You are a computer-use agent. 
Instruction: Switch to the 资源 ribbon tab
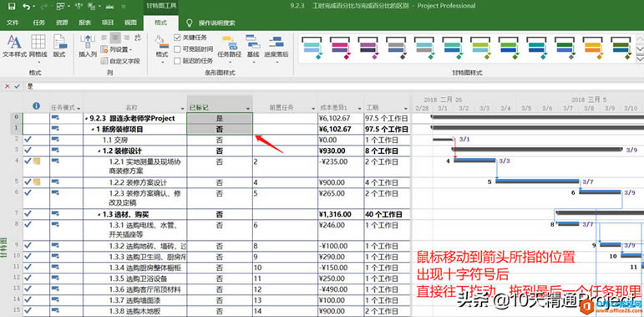pyautogui.click(x=62, y=23)
